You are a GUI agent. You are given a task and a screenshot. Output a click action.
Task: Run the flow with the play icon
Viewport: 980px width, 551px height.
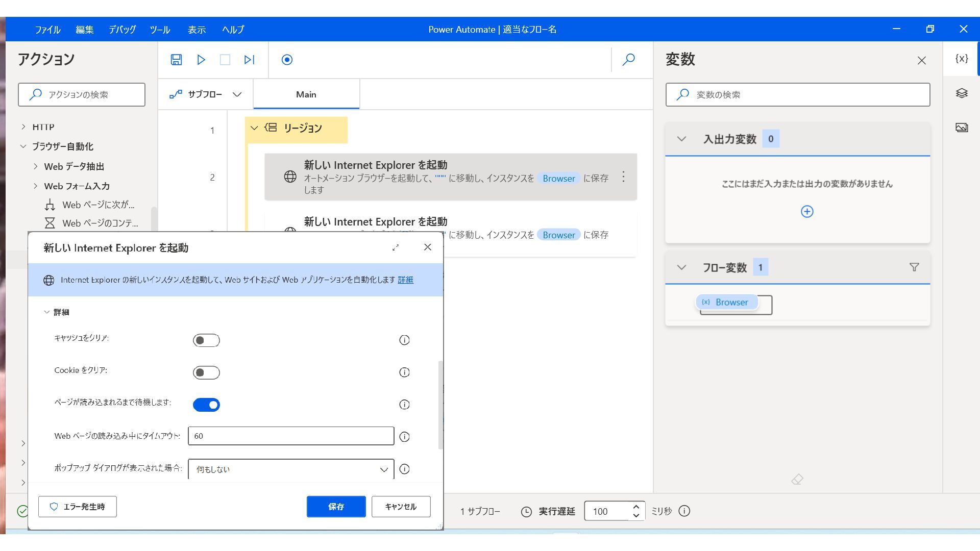pos(201,60)
